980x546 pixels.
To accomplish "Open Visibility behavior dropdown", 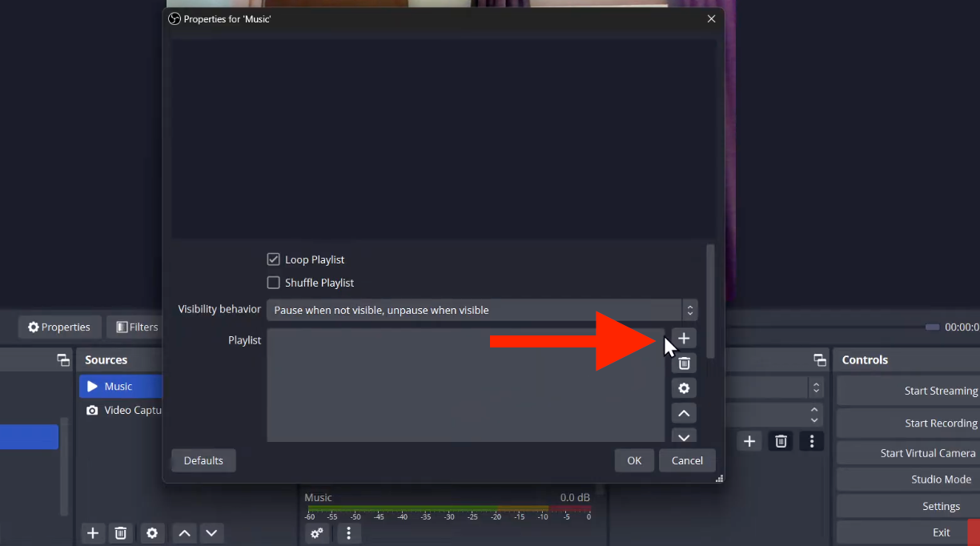I will [481, 310].
